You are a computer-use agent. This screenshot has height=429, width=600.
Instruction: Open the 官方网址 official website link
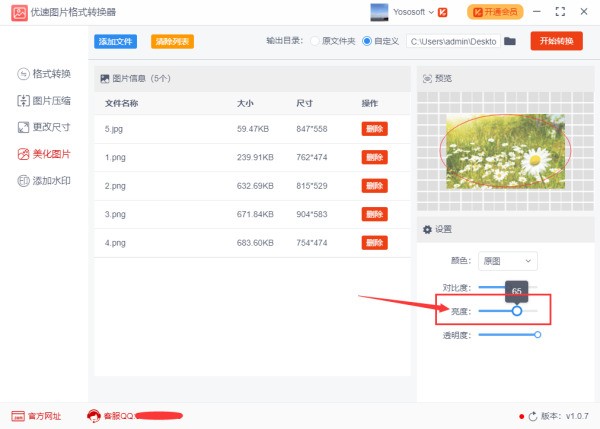(x=37, y=416)
